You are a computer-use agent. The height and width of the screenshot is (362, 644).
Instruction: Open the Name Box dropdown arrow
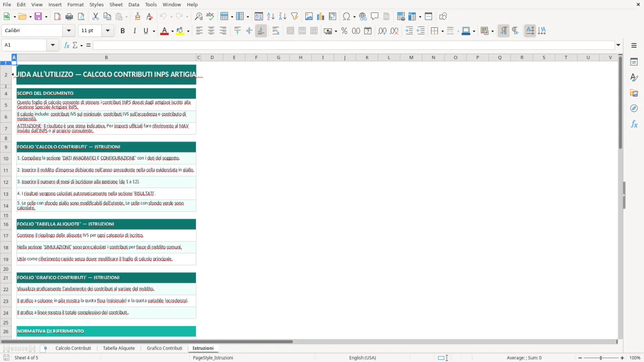(53, 45)
